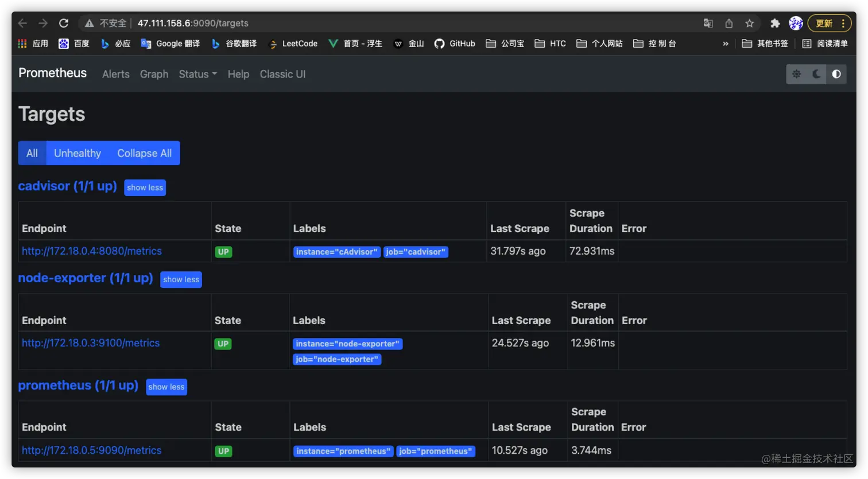
Task: Open the 个人网站 bookmark folder
Action: [x=600, y=44]
